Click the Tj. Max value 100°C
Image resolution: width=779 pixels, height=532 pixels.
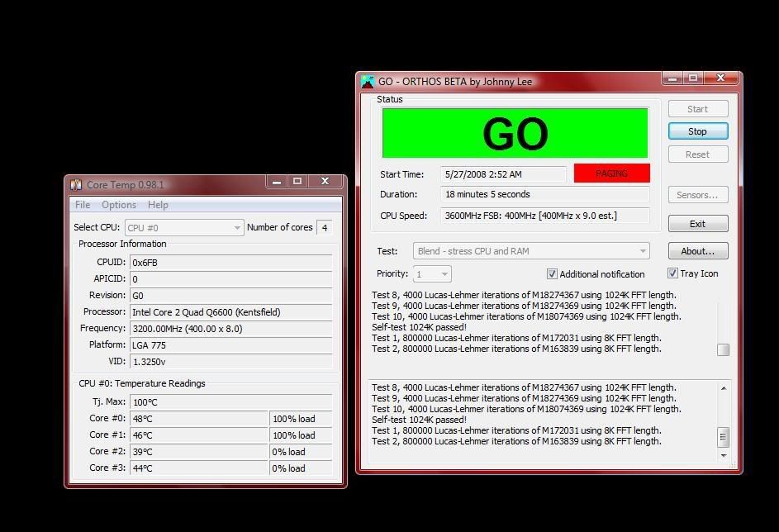pos(231,401)
